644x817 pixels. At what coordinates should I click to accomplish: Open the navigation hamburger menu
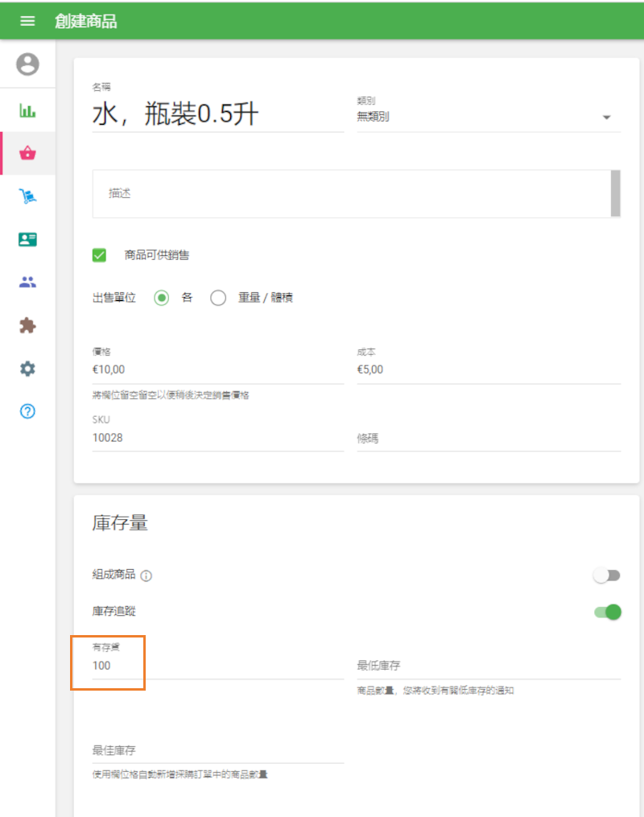pos(27,22)
